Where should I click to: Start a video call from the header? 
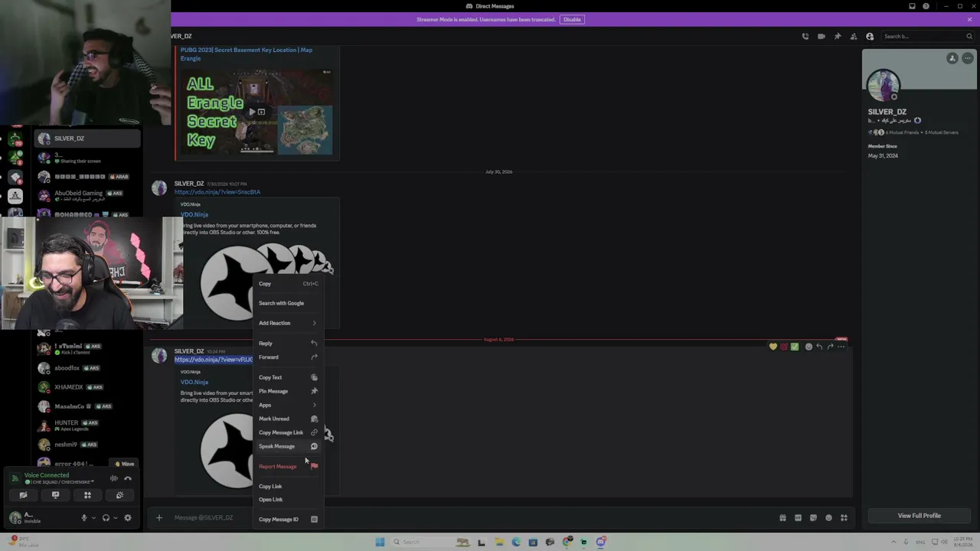821,36
